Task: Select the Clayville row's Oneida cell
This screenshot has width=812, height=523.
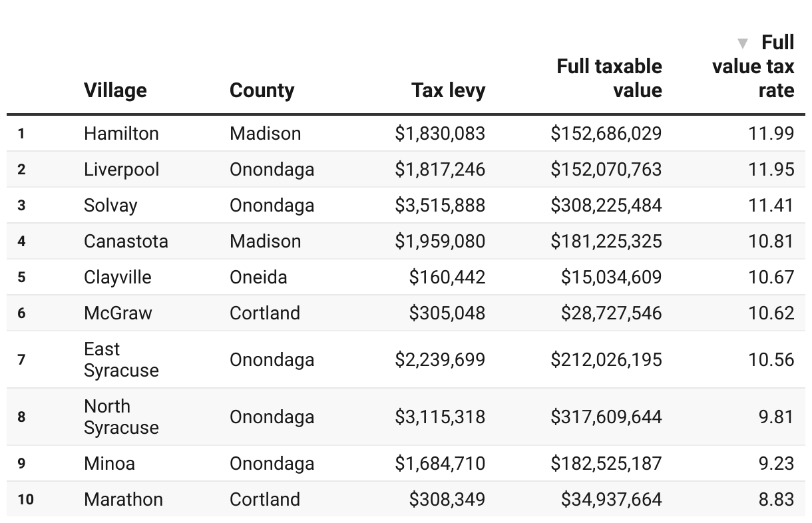Action: [258, 277]
